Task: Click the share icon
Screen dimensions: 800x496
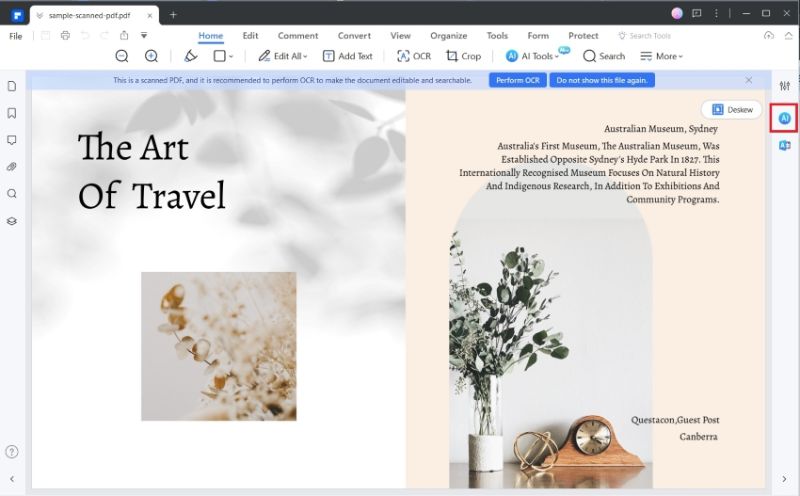Action: tap(124, 36)
